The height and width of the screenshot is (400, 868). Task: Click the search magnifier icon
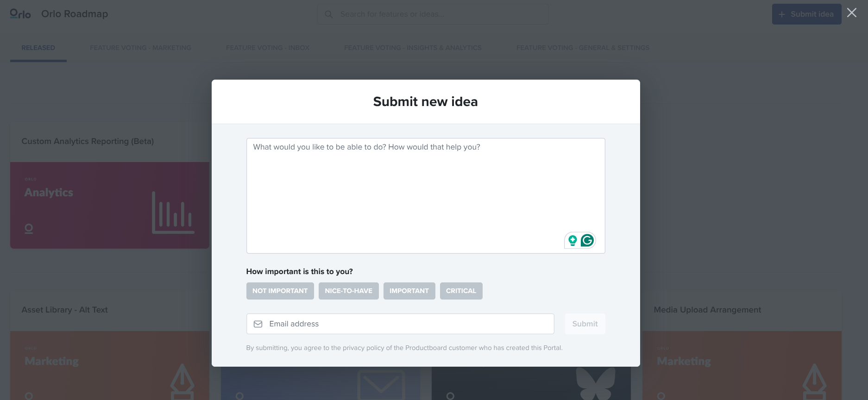pyautogui.click(x=329, y=14)
